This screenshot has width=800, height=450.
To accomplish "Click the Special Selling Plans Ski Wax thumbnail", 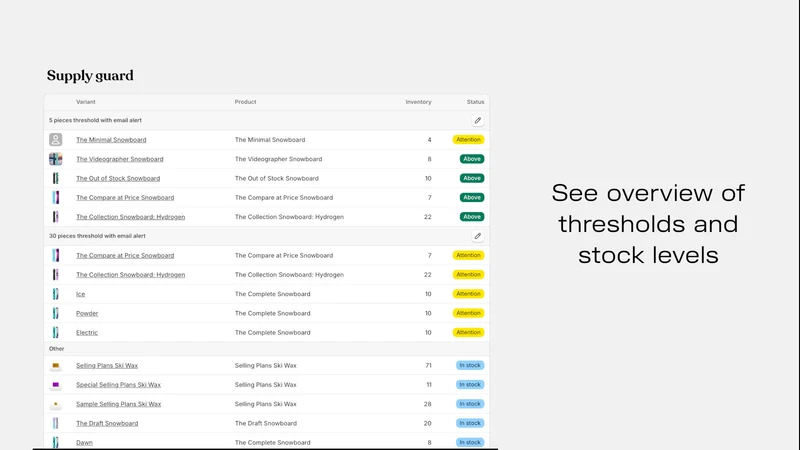I will tap(56, 385).
